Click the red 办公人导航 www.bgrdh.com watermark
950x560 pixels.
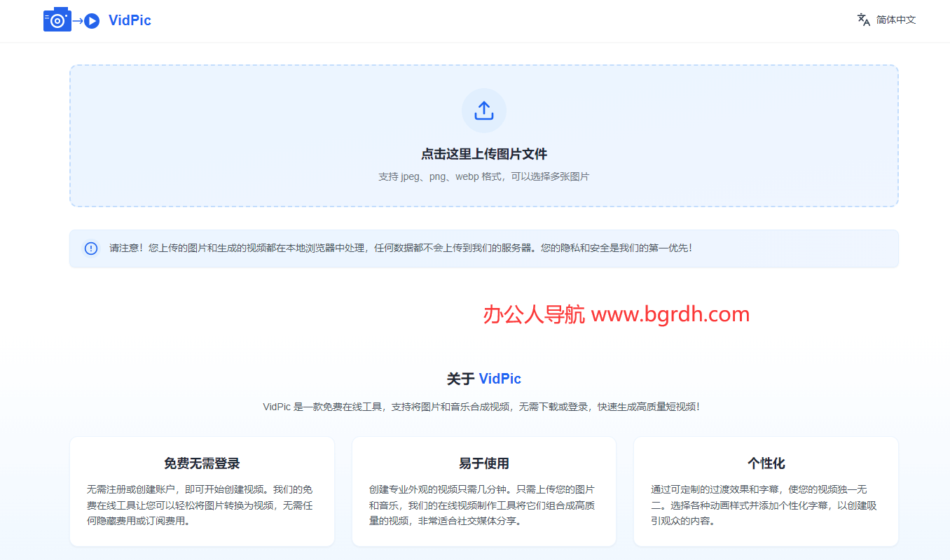point(616,314)
